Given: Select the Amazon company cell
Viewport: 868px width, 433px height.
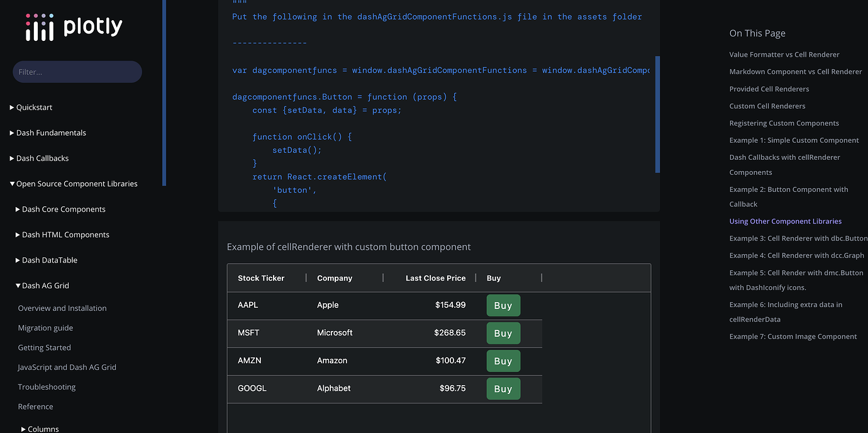Looking at the screenshot, I should (x=345, y=361).
